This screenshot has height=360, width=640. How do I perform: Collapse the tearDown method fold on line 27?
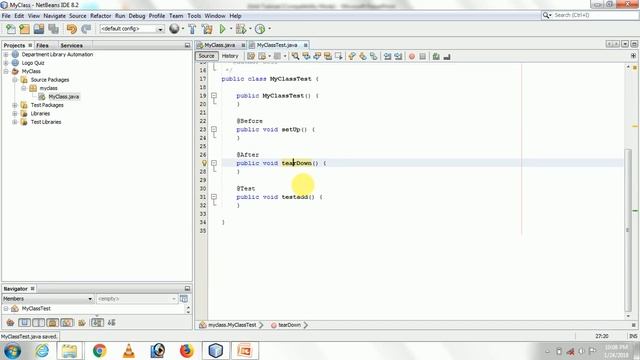pos(214,163)
